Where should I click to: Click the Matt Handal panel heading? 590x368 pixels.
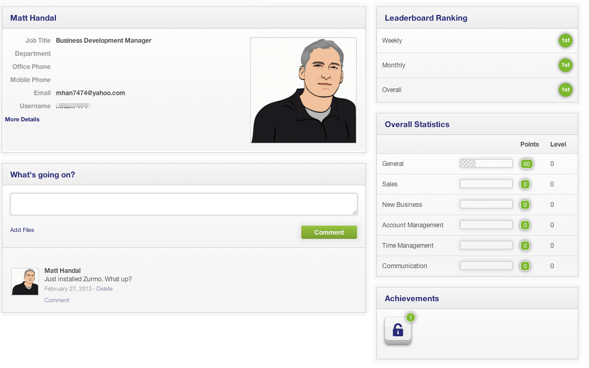(x=33, y=18)
